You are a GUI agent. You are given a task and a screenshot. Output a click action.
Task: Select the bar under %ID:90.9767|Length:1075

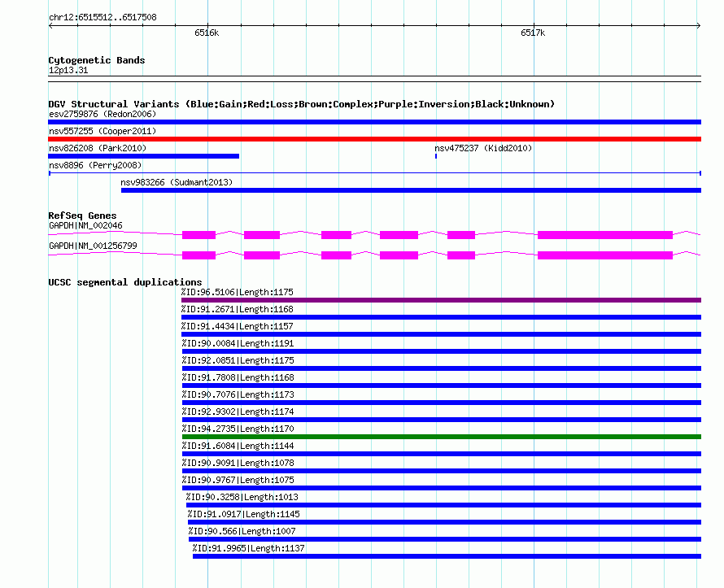point(442,488)
